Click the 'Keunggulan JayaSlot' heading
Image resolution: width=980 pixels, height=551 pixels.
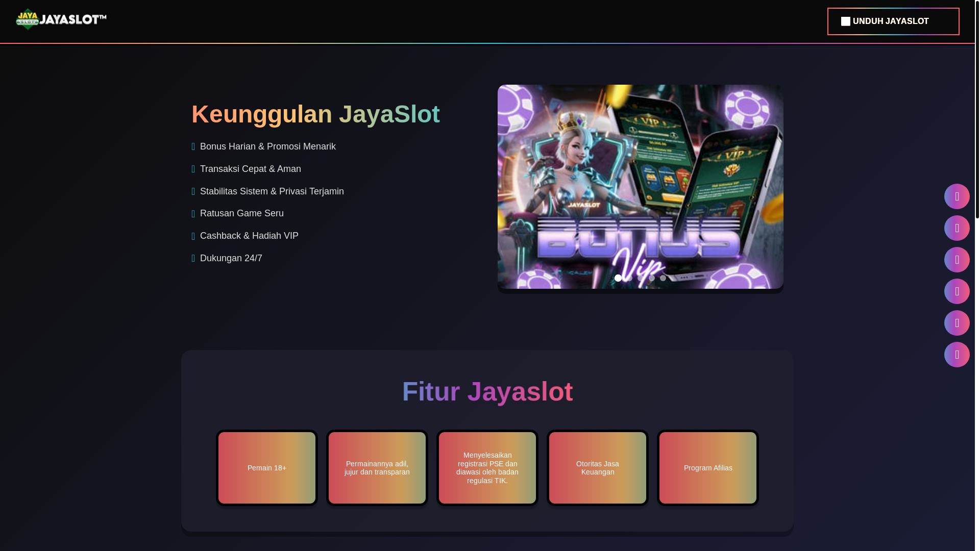pyautogui.click(x=315, y=114)
